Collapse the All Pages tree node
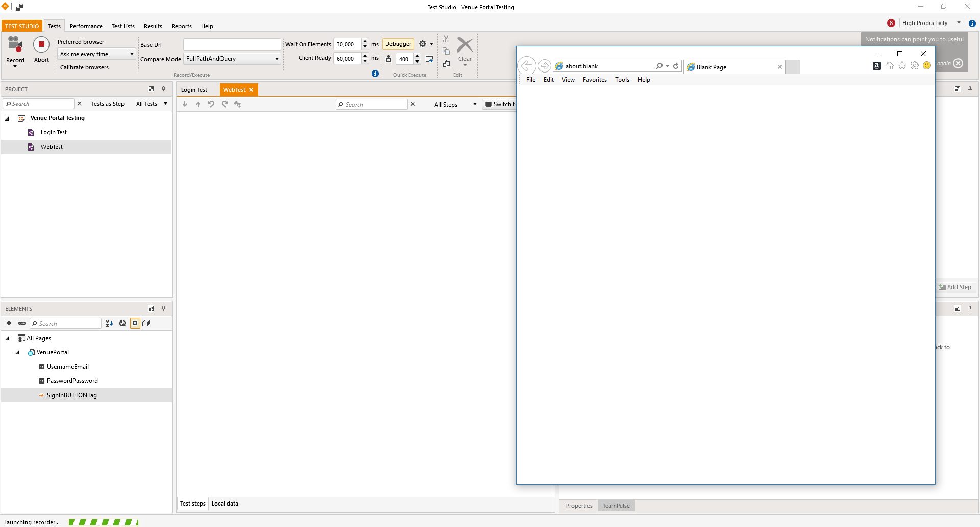 [x=7, y=339]
